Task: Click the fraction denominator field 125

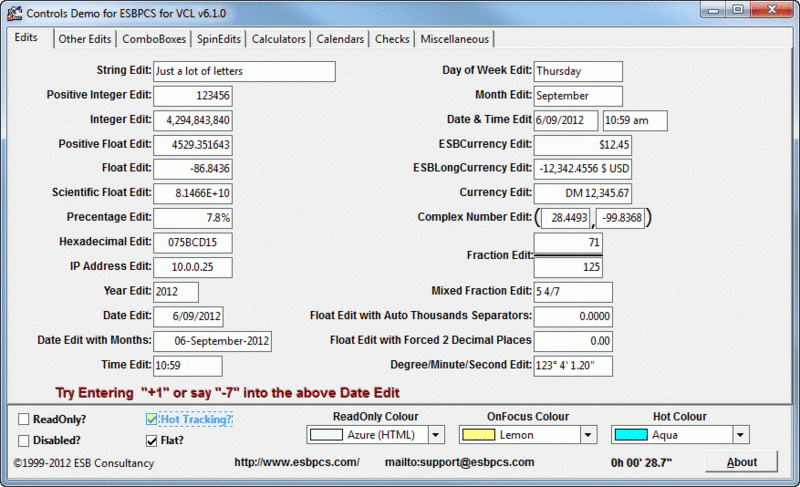Action: tap(568, 267)
